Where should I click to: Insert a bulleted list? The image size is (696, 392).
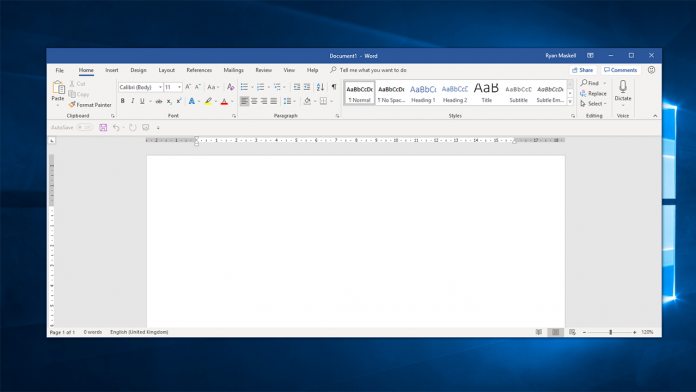pos(244,87)
